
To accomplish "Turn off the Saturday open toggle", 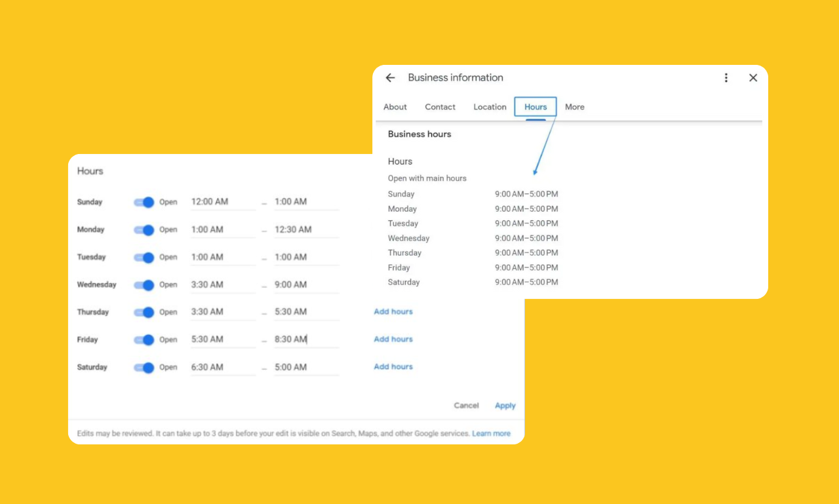I will coord(144,368).
